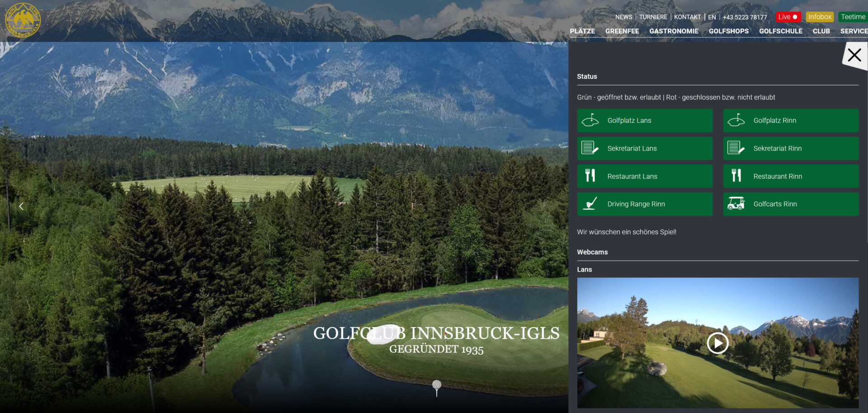The width and height of the screenshot is (868, 413).
Task: Open the GREENFEE menu
Action: (x=622, y=31)
